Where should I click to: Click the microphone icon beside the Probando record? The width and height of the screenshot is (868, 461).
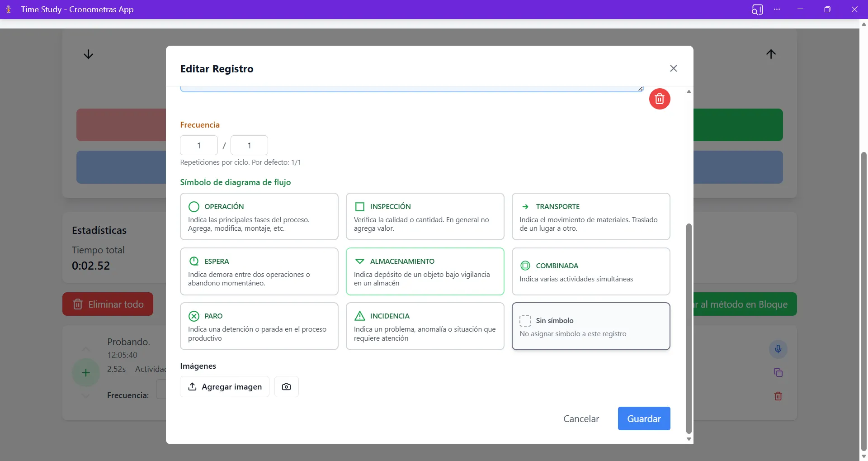click(x=778, y=349)
